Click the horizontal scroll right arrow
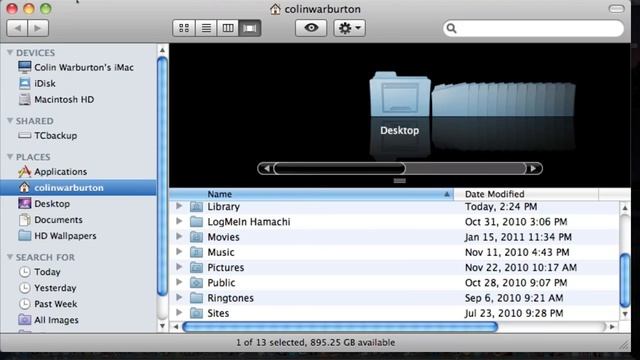 (x=612, y=327)
